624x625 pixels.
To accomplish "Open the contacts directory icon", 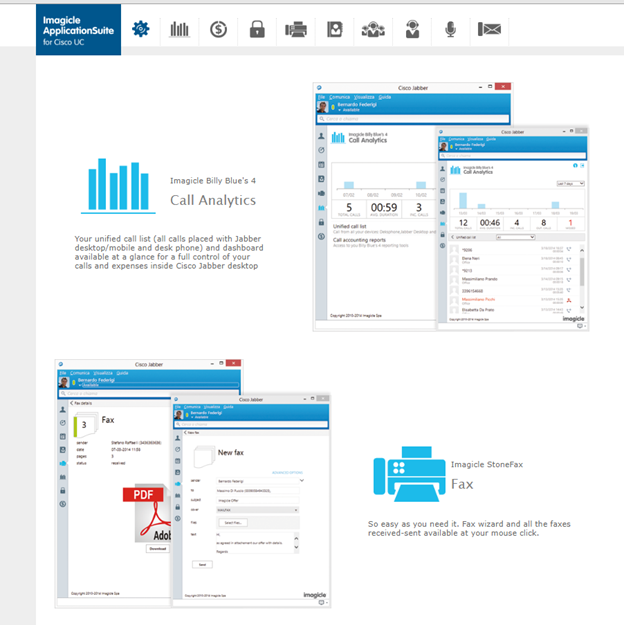I will coord(335,29).
